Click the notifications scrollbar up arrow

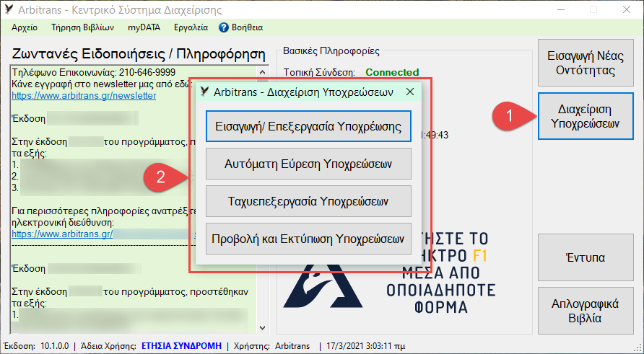[x=263, y=73]
